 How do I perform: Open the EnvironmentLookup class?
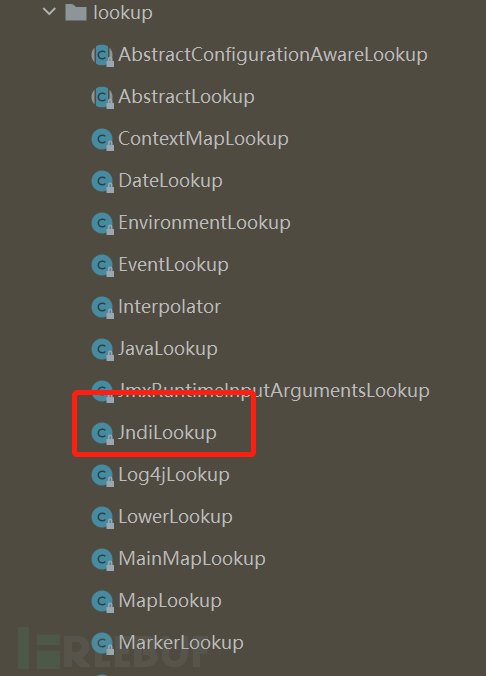click(x=204, y=223)
